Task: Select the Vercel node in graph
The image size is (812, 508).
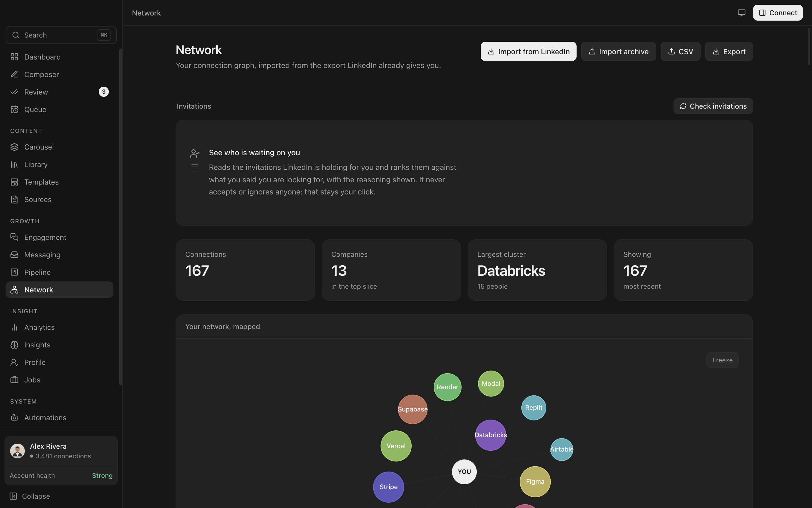Action: [x=396, y=446]
